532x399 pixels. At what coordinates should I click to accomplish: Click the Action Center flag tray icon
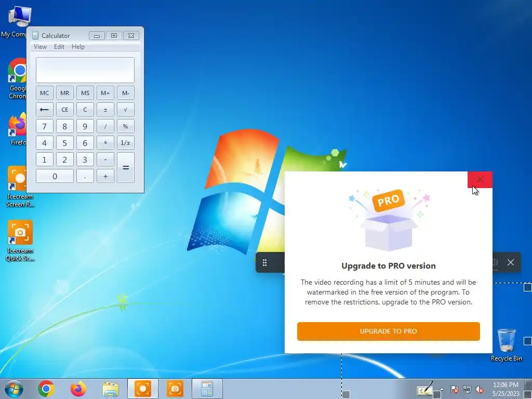[455, 390]
